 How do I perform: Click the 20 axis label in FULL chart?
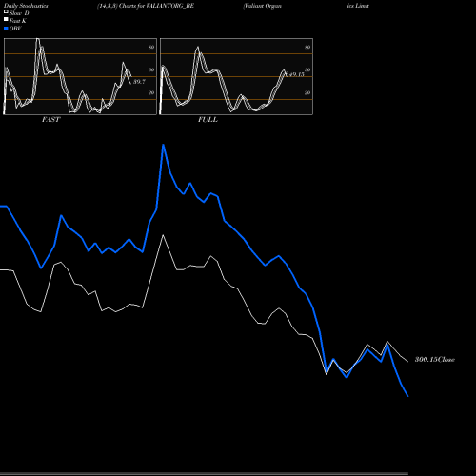(x=307, y=92)
